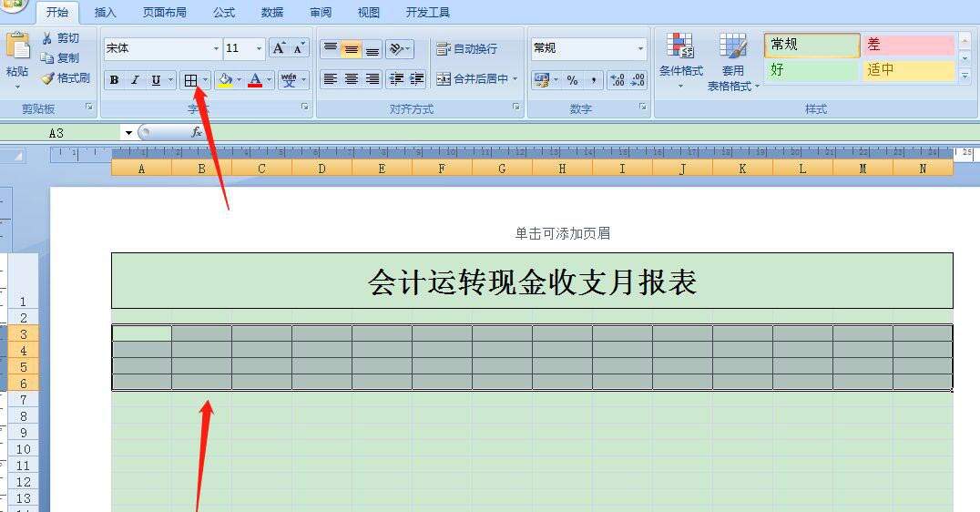Click the red font color A button
The width and height of the screenshot is (980, 512).
[255, 80]
